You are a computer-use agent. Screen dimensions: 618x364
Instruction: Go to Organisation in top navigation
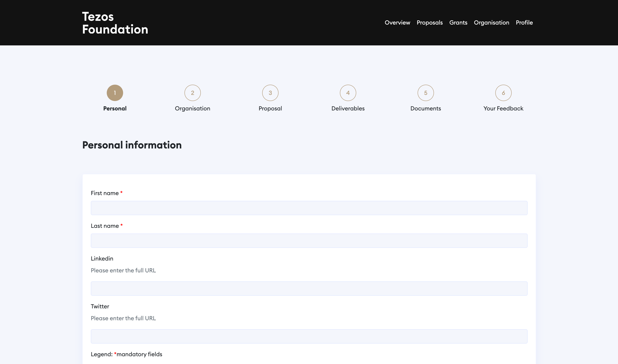point(491,22)
